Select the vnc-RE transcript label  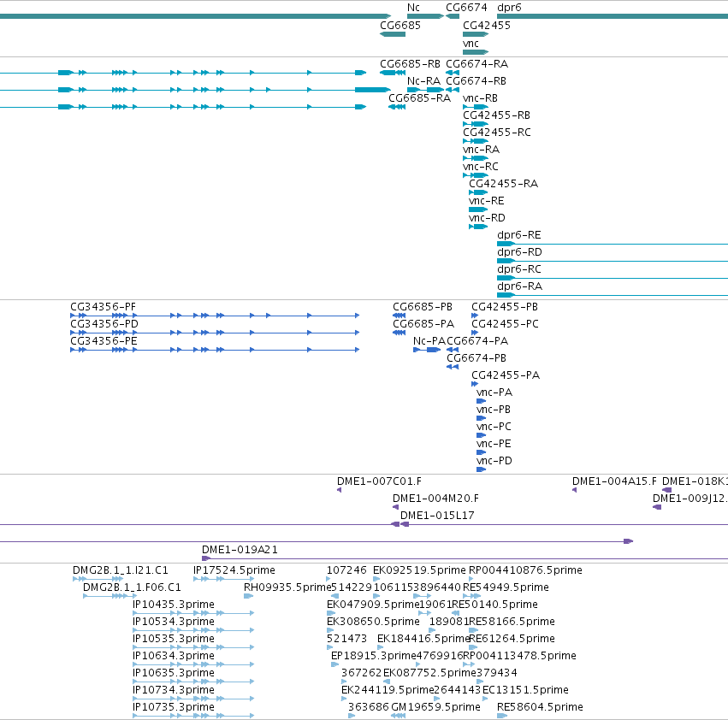(x=487, y=201)
